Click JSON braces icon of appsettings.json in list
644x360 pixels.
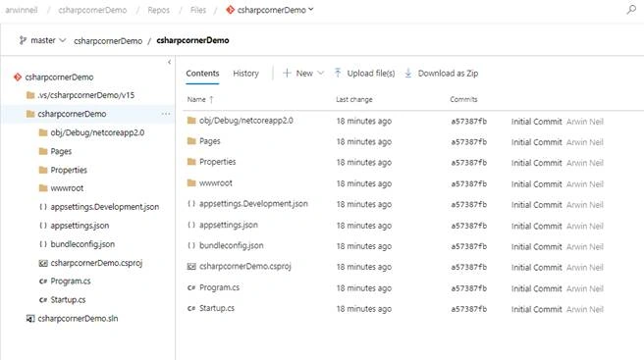(191, 225)
